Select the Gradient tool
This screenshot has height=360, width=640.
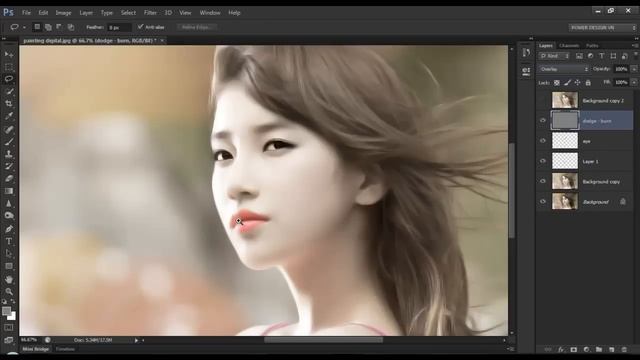click(x=9, y=191)
